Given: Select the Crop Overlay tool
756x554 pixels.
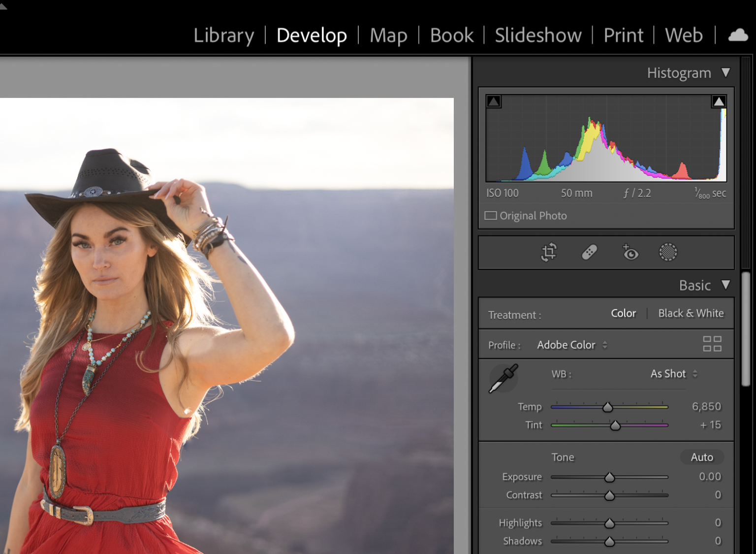Looking at the screenshot, I should [549, 252].
